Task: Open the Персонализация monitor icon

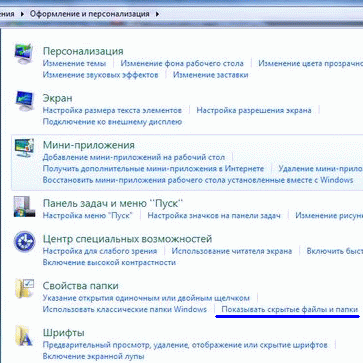Action: pos(24,54)
